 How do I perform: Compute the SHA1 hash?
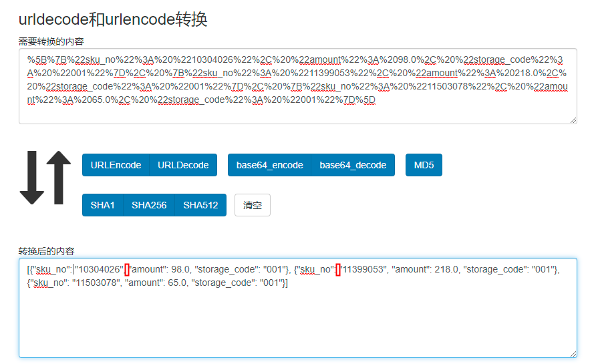click(x=103, y=205)
